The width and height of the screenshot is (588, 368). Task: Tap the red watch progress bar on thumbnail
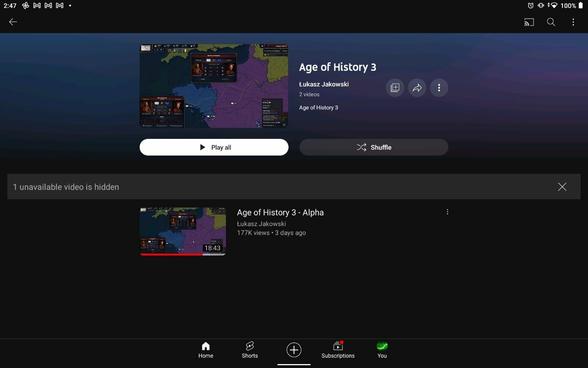coord(171,255)
